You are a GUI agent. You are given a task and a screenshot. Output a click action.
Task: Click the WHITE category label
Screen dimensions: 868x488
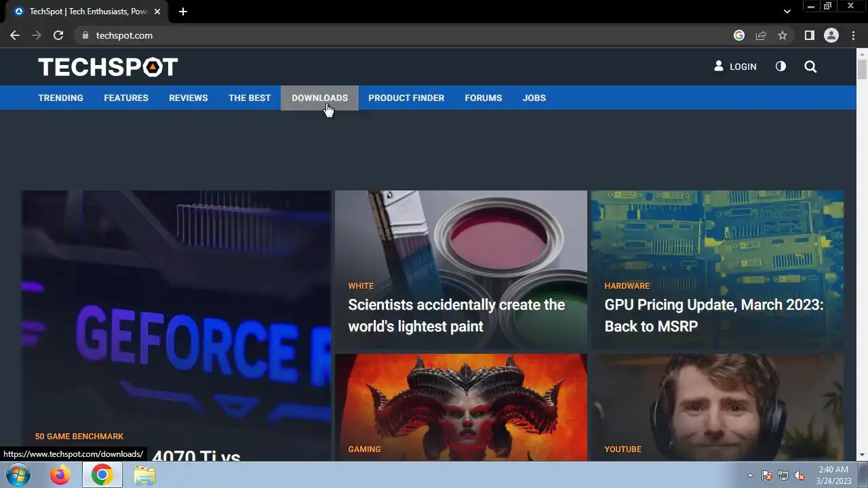(361, 286)
